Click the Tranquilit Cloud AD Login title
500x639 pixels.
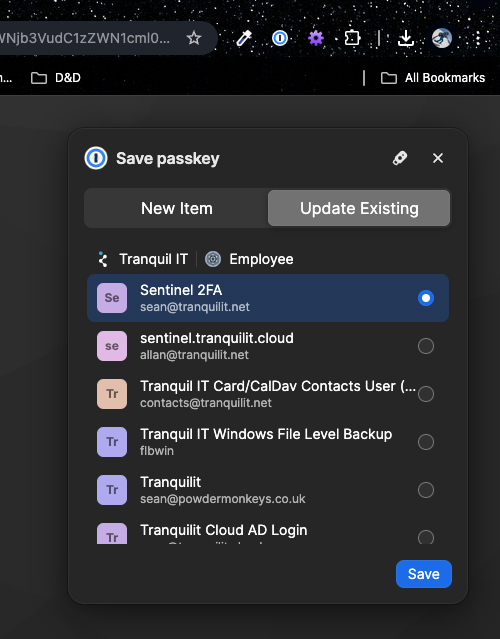click(x=224, y=530)
